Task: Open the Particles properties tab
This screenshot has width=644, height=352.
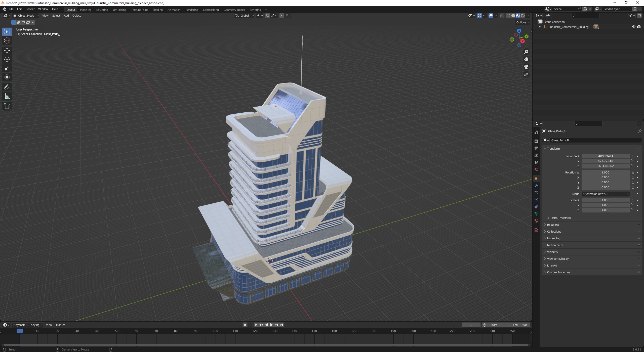Action: (x=536, y=193)
